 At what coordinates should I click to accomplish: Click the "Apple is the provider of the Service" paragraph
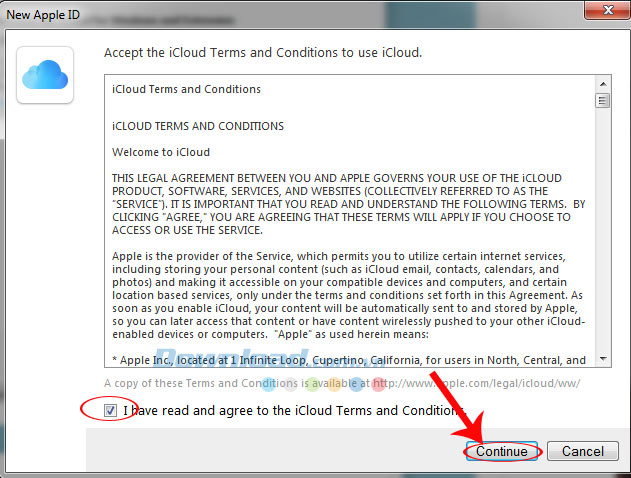point(348,295)
